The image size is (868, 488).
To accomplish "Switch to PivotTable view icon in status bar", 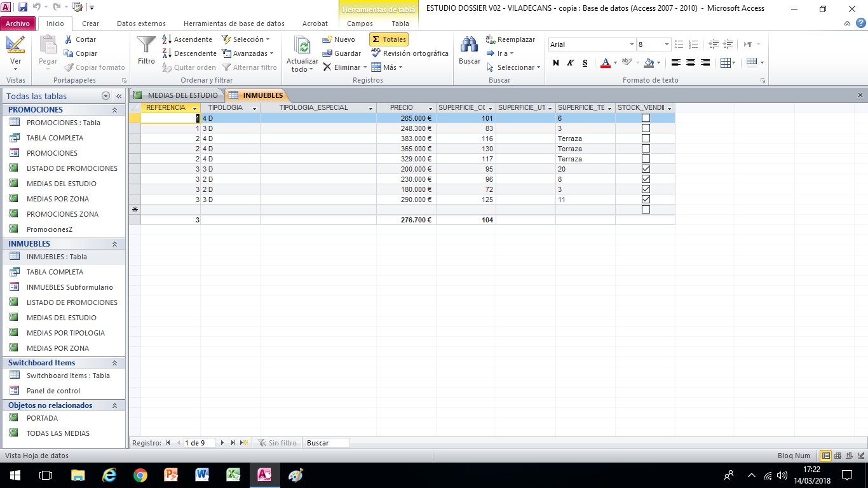I will (x=837, y=456).
